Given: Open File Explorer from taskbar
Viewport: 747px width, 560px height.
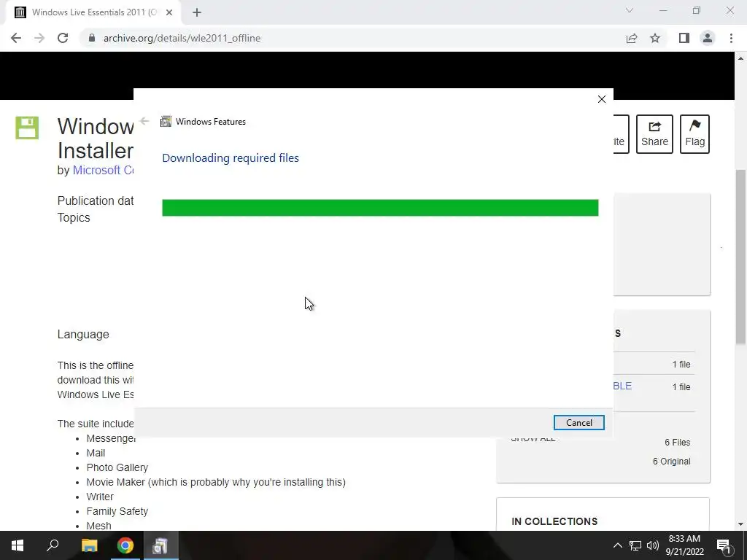Looking at the screenshot, I should 89,545.
